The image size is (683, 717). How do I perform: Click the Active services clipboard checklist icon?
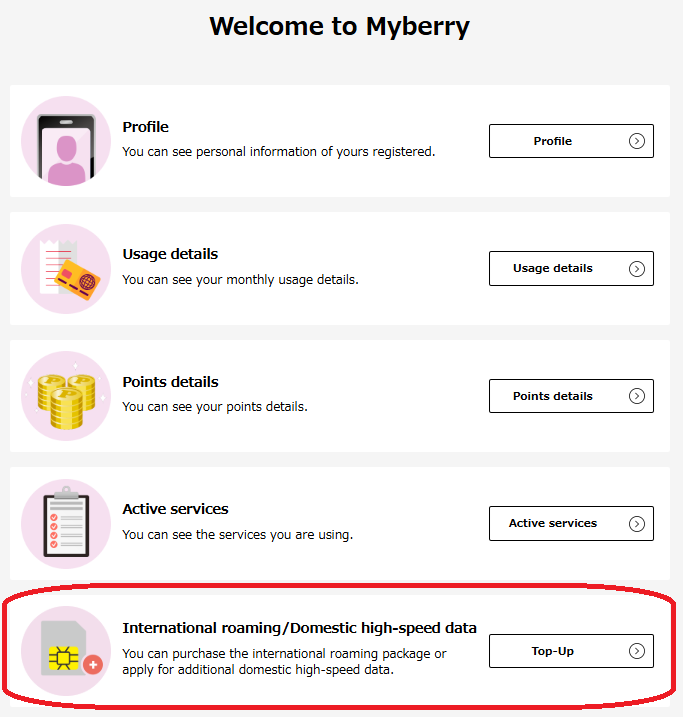pos(66,524)
